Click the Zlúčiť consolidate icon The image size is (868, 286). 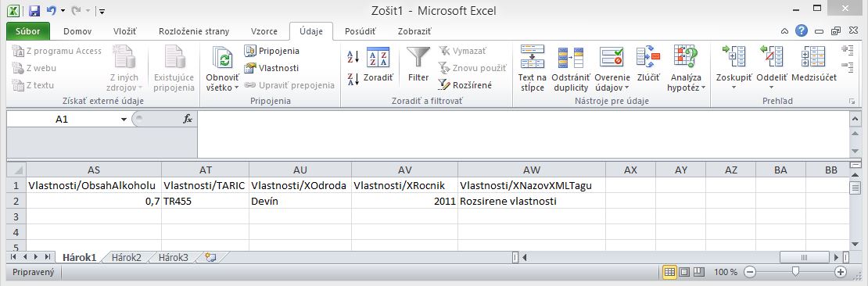pos(648,56)
